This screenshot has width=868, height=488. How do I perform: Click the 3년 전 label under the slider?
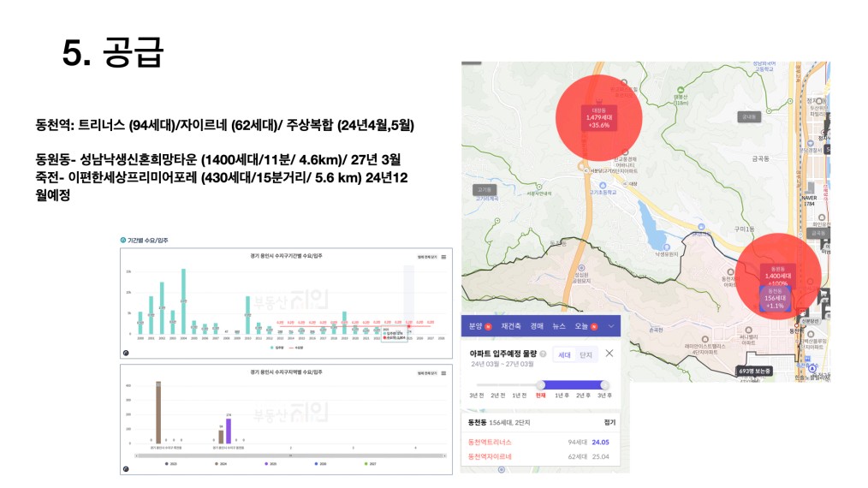[477, 396]
